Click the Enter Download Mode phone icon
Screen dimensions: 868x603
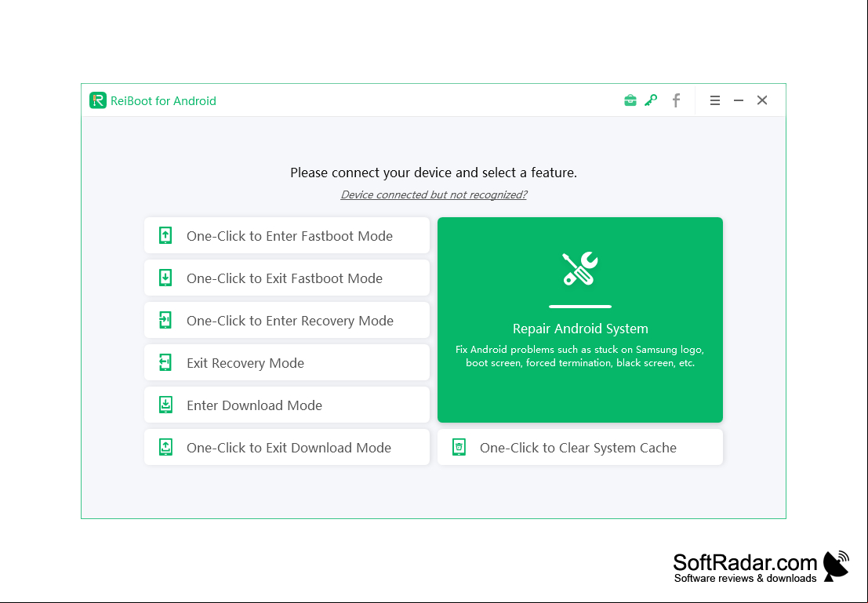[165, 405]
